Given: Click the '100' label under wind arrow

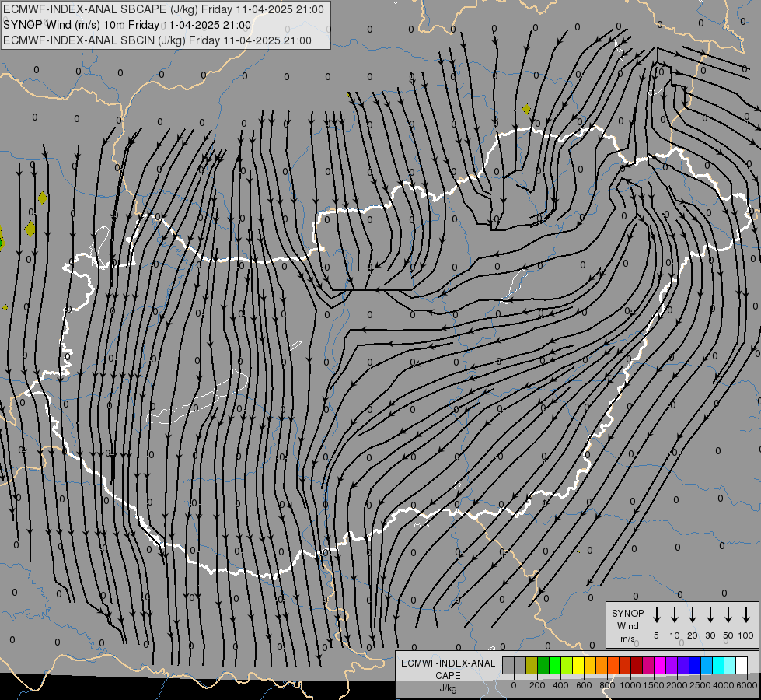Looking at the screenshot, I should click(x=746, y=635).
